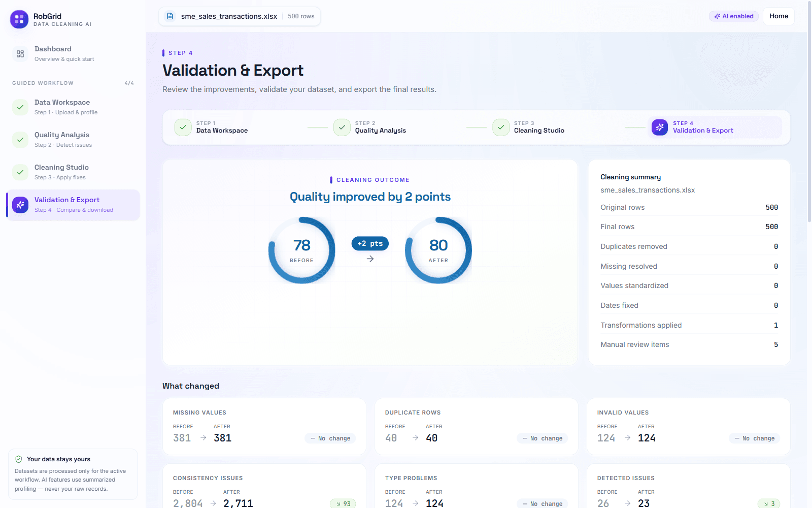Click the AI enabled badge

tap(734, 16)
